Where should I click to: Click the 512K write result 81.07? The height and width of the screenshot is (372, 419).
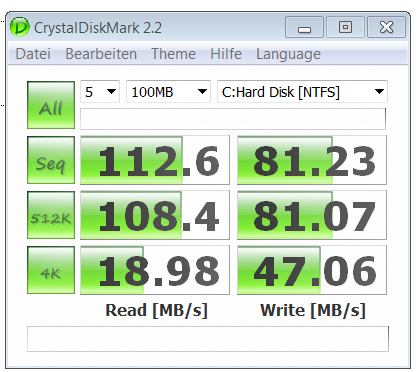point(312,215)
